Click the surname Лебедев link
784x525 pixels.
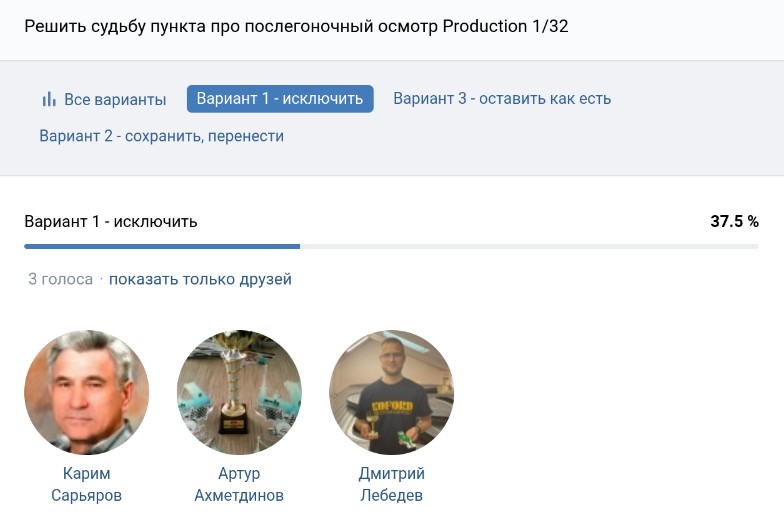click(391, 495)
